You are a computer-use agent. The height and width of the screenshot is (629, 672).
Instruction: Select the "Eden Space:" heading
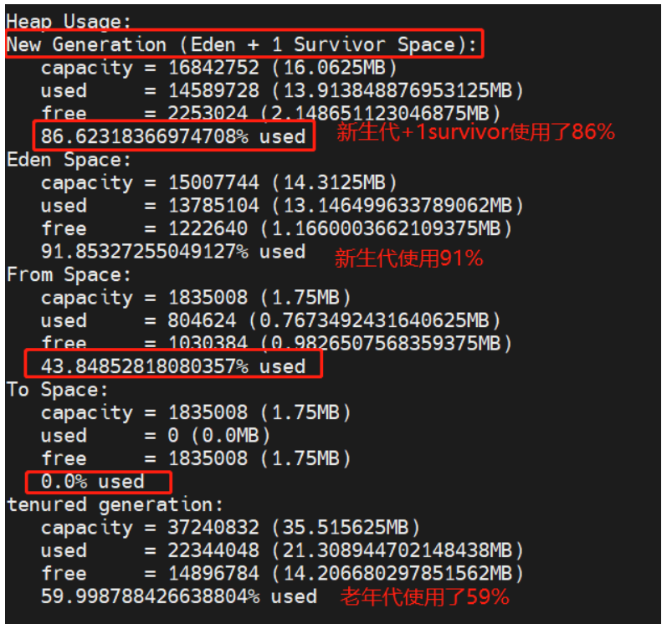[x=69, y=160]
